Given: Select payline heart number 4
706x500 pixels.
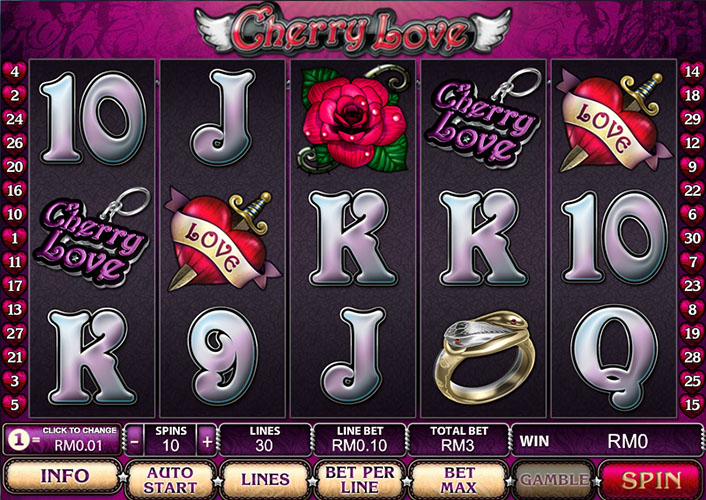Looking at the screenshot, I should [x=14, y=71].
